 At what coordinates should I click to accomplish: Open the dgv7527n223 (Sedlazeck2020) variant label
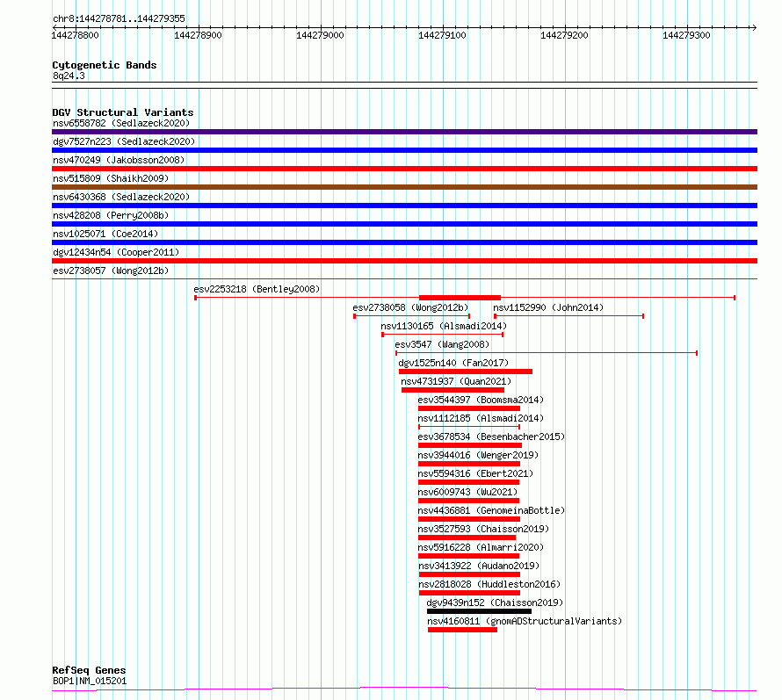pyautogui.click(x=124, y=141)
